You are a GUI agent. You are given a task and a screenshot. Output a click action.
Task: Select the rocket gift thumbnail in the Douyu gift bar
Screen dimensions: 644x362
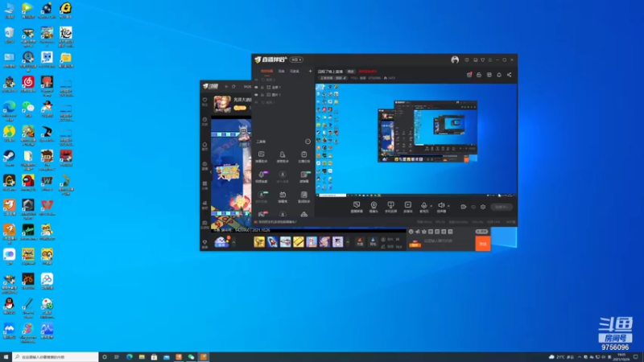point(272,242)
